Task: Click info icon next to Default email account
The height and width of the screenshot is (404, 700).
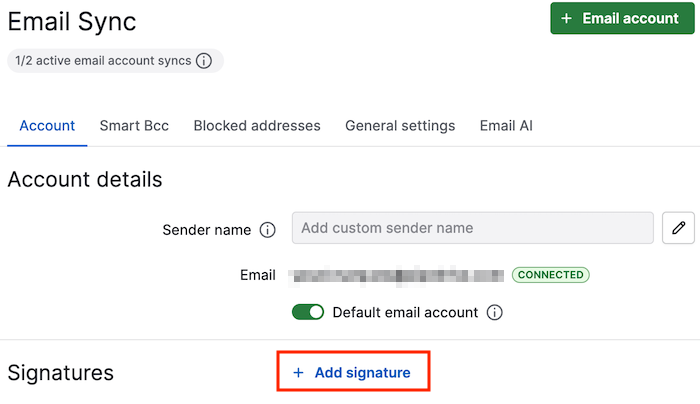Action: tap(494, 312)
